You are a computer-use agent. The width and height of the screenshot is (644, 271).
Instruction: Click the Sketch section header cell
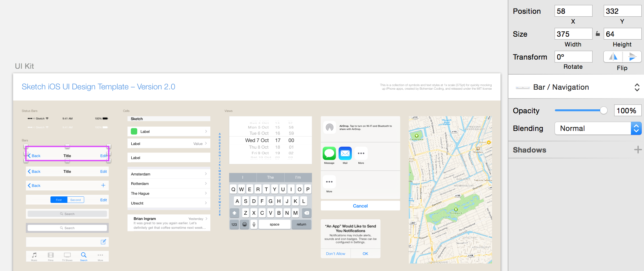(169, 119)
